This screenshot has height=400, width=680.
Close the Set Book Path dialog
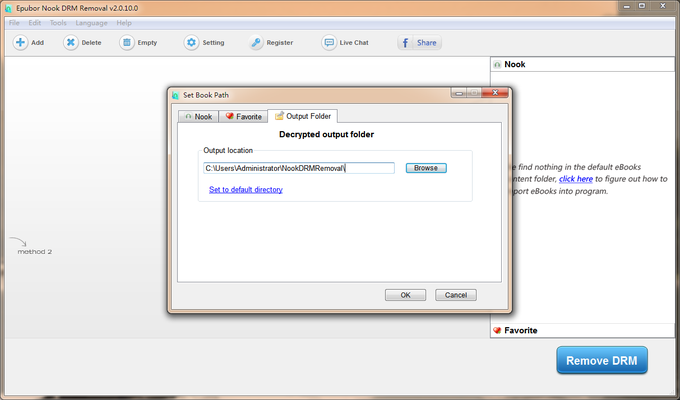tap(495, 93)
